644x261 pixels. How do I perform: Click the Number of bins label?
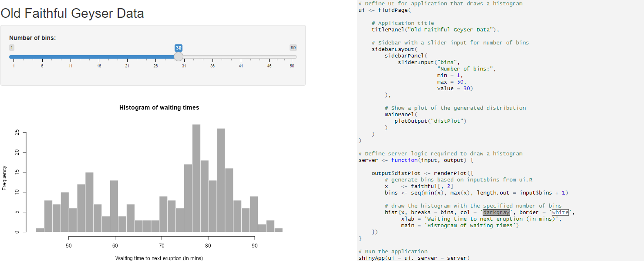point(32,38)
